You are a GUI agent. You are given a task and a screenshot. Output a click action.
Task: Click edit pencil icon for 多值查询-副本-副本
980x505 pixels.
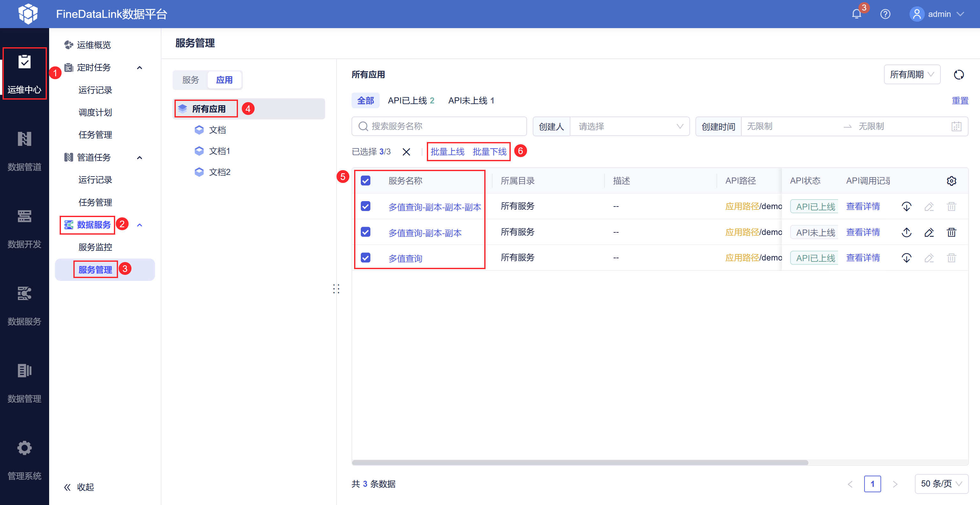coord(929,232)
